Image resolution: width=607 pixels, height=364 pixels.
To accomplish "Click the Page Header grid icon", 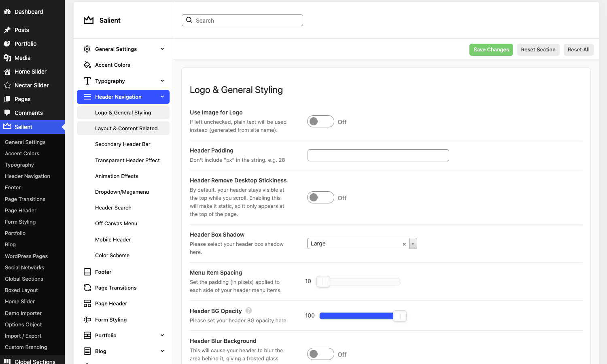I will click(x=87, y=303).
